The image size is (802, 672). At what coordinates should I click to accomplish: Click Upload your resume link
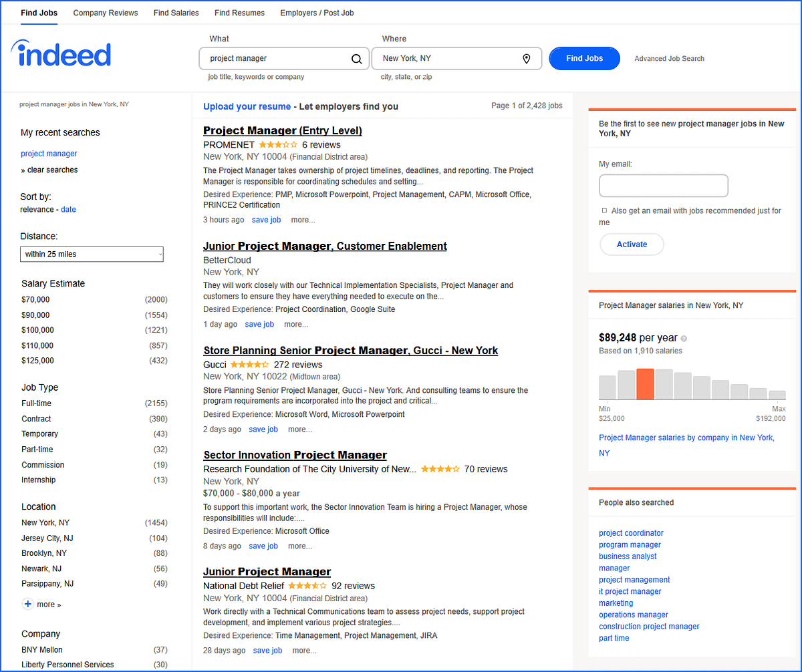tap(247, 106)
